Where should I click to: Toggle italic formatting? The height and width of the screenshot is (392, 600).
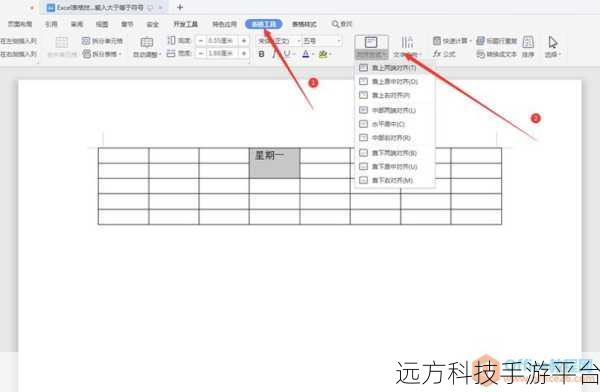274,54
